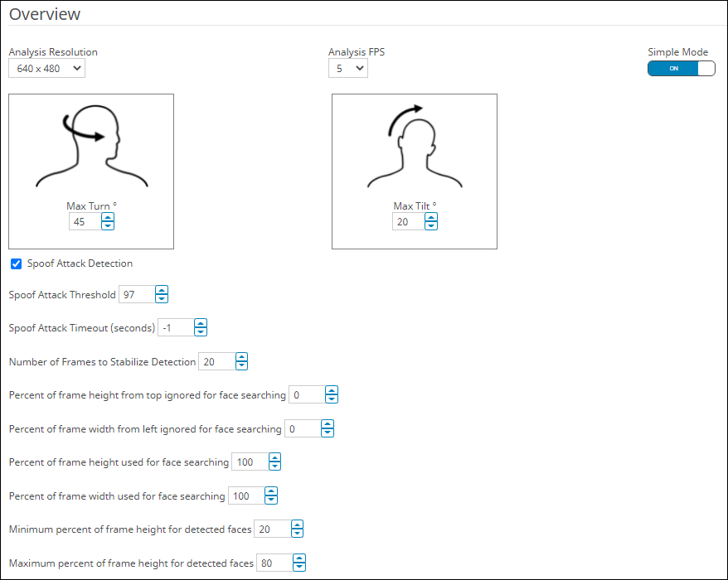
Task: Increase minimum frame height for detected faces
Action: click(x=297, y=524)
